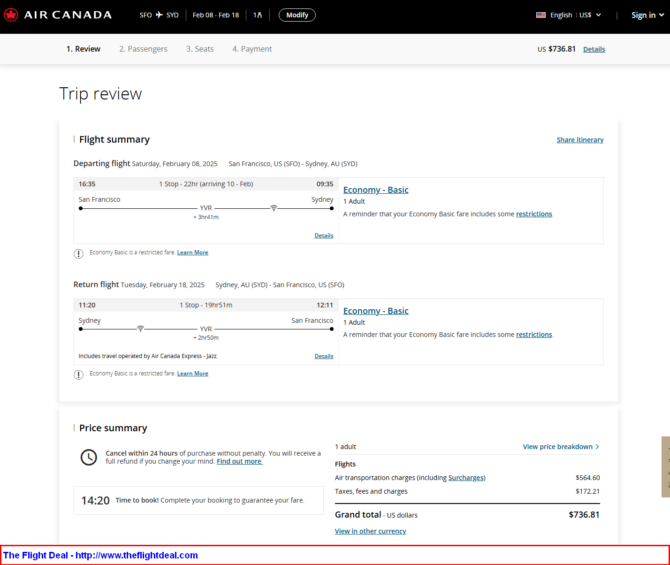Click the Surcharges link
Image resolution: width=670 pixels, height=565 pixels.
coord(466,478)
